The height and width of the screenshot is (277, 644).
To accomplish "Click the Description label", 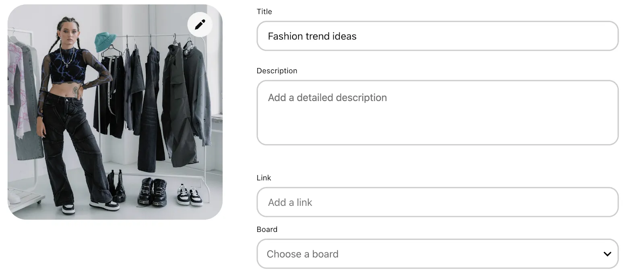I will tap(277, 71).
